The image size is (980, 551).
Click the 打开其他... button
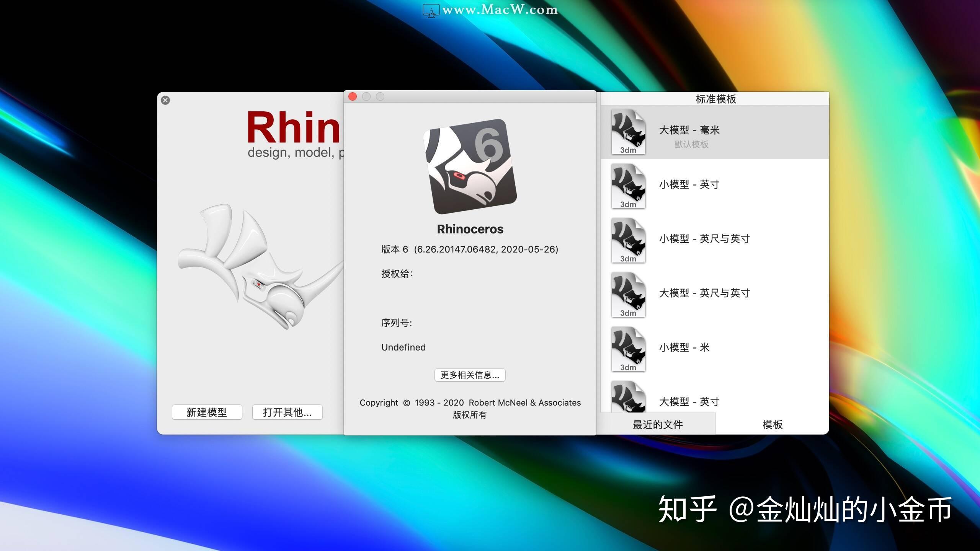pos(287,412)
